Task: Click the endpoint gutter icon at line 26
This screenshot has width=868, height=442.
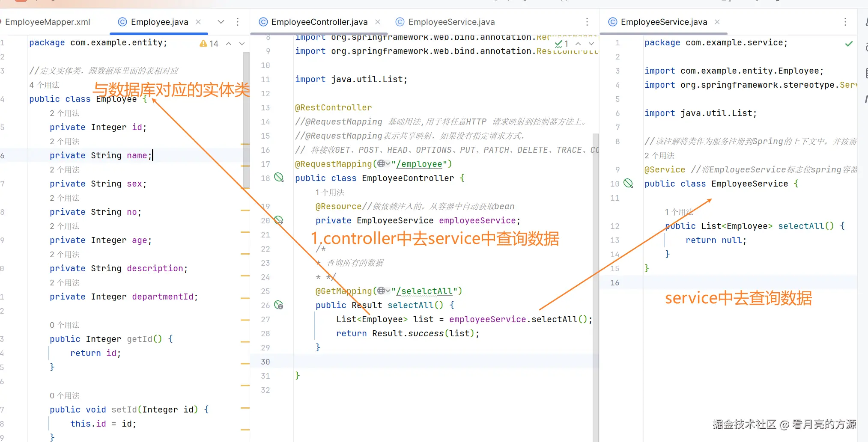Action: 279,305
